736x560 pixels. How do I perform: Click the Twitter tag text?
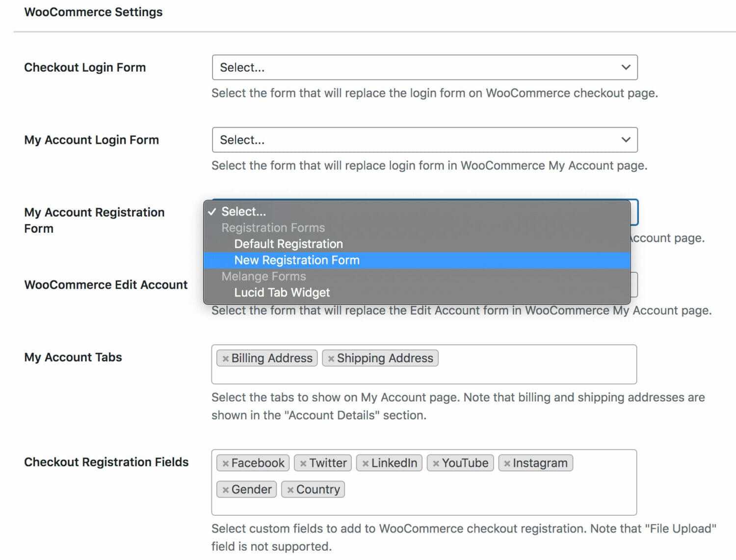click(328, 463)
